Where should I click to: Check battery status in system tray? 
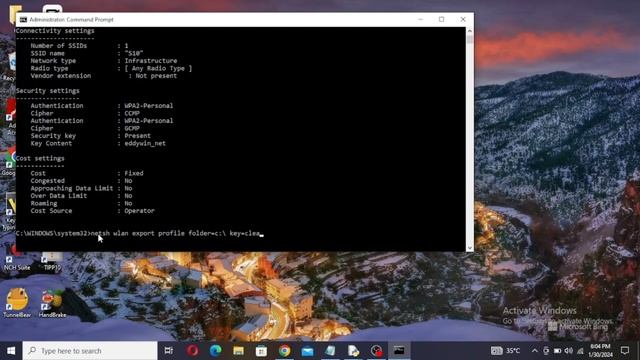(557, 351)
